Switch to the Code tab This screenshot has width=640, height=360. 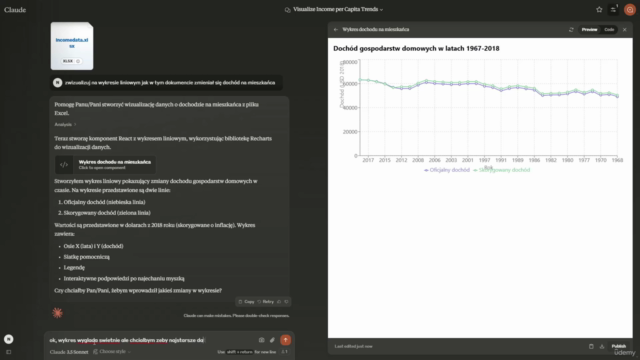[x=609, y=29]
